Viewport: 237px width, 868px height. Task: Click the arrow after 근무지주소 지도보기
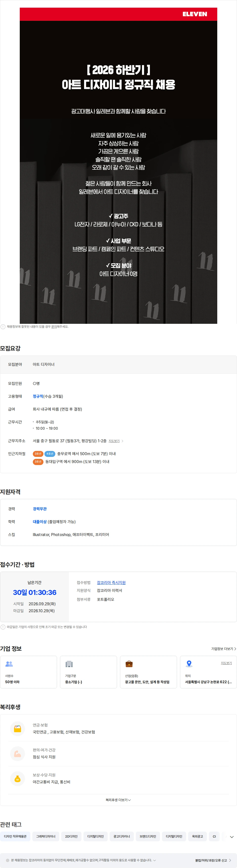122,441
